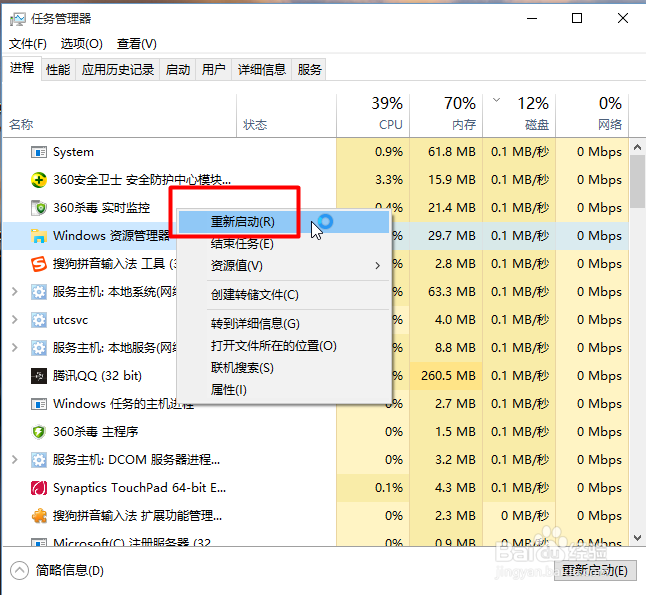The image size is (646, 595).
Task: Sort by the 网络 column header
Action: click(x=592, y=115)
